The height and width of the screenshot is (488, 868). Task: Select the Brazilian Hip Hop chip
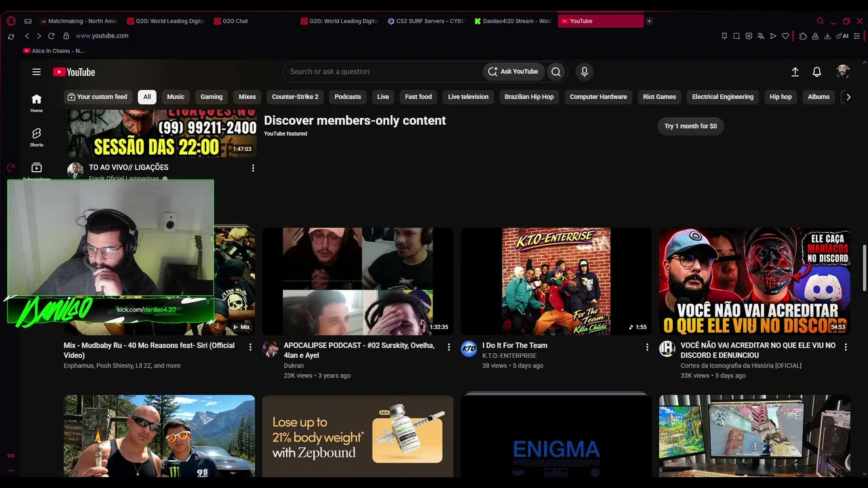point(529,97)
